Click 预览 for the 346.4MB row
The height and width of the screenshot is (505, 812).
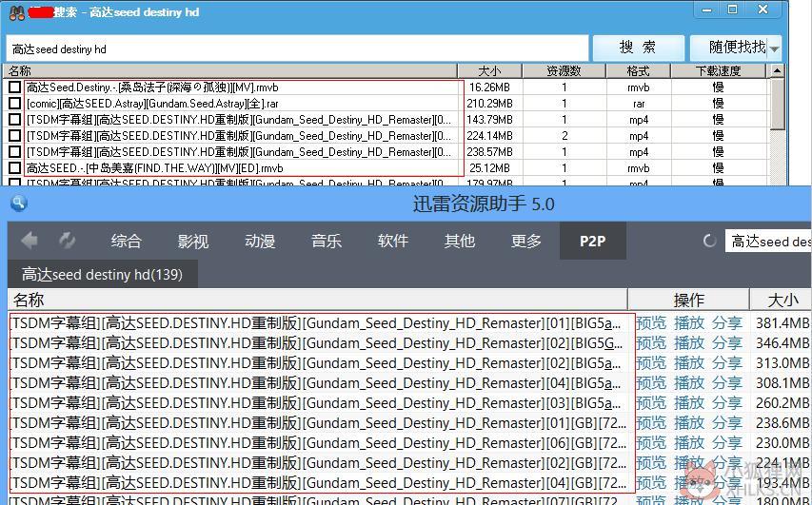[651, 343]
